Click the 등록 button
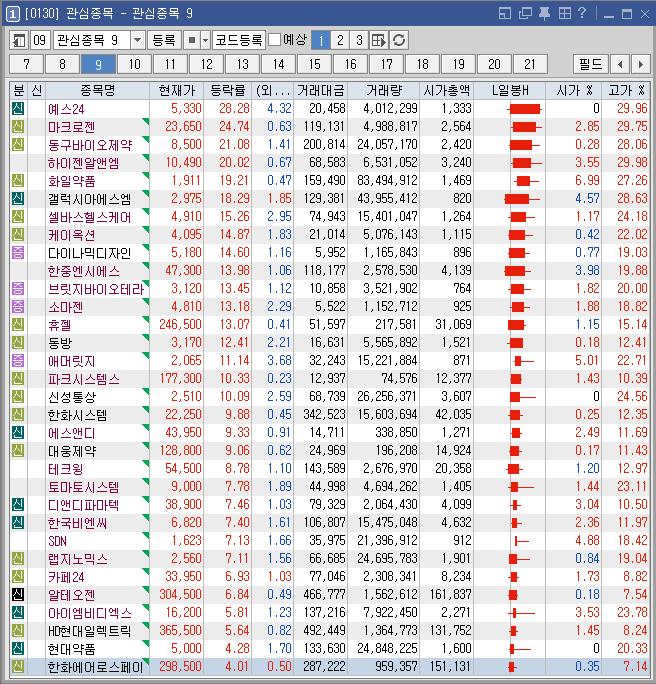Viewport: 656px width, 684px height. click(x=164, y=41)
